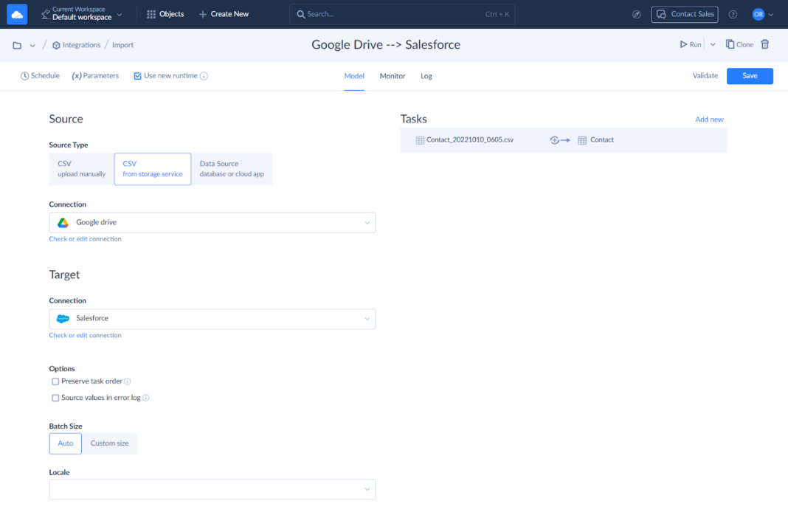Expand the Default workspace dropdown
788x532 pixels.
pyautogui.click(x=120, y=13)
